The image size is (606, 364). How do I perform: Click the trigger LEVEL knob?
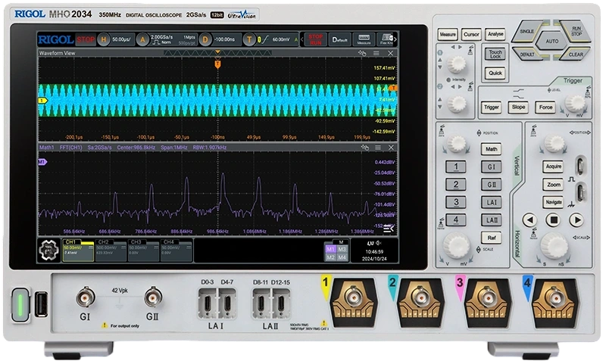coord(575,104)
